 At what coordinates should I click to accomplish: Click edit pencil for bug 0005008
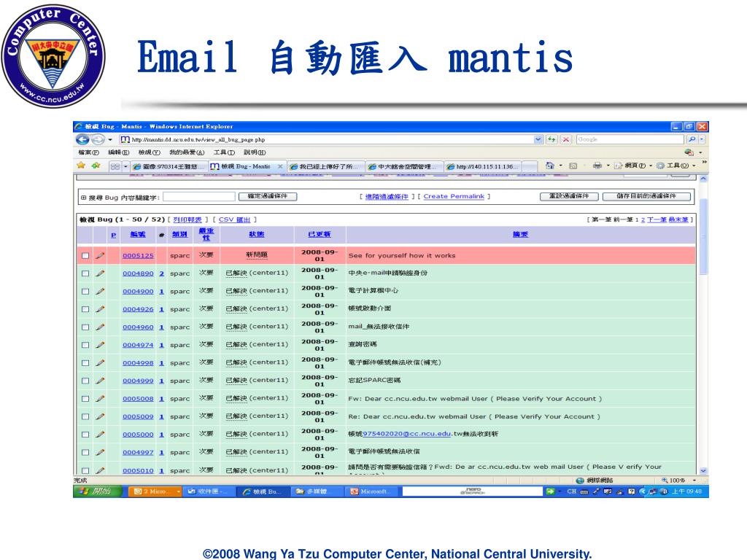pyautogui.click(x=100, y=399)
